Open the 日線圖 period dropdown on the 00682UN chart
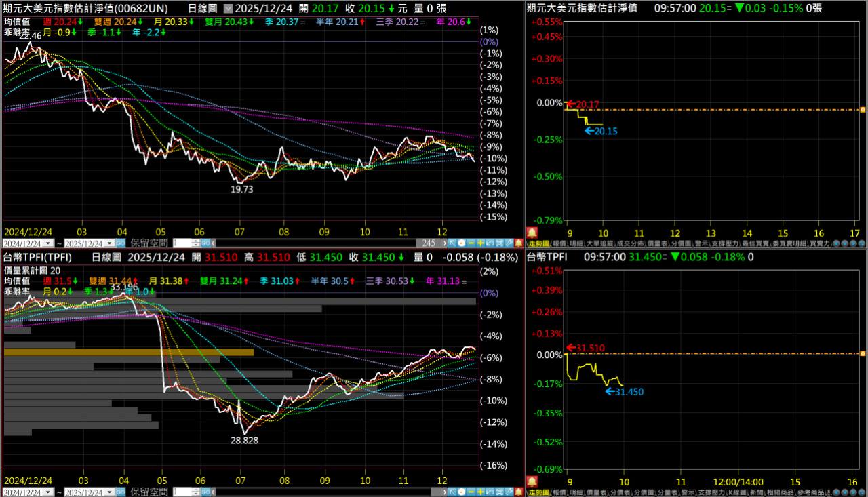868x497 pixels. tap(227, 9)
